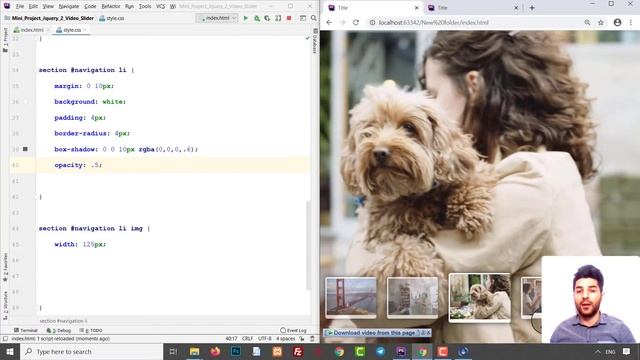This screenshot has width=640, height=360.
Task: Open the View menu
Action: [x=48, y=7]
